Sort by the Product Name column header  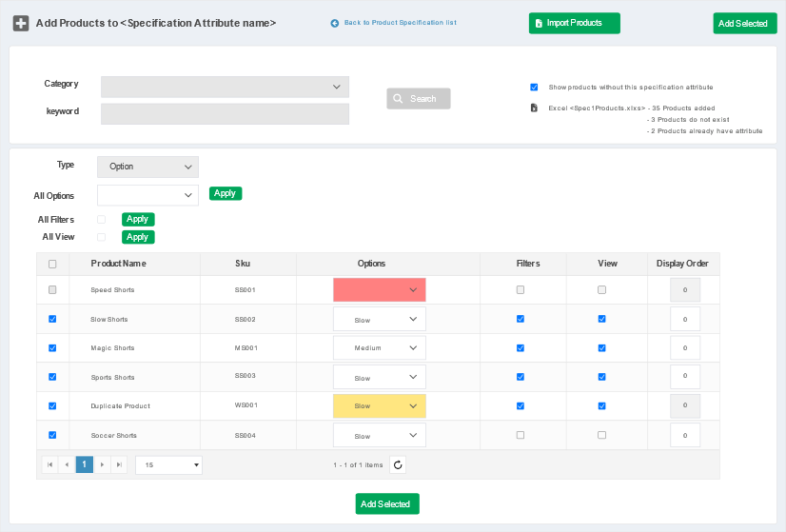118,264
